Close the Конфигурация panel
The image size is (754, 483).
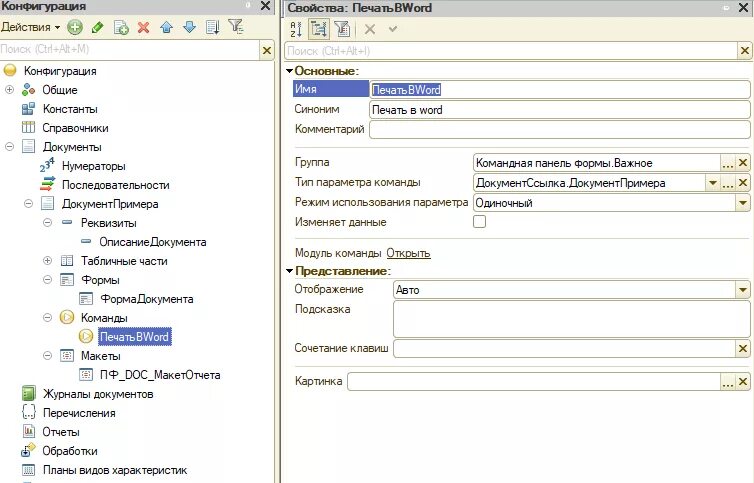pyautogui.click(x=265, y=6)
